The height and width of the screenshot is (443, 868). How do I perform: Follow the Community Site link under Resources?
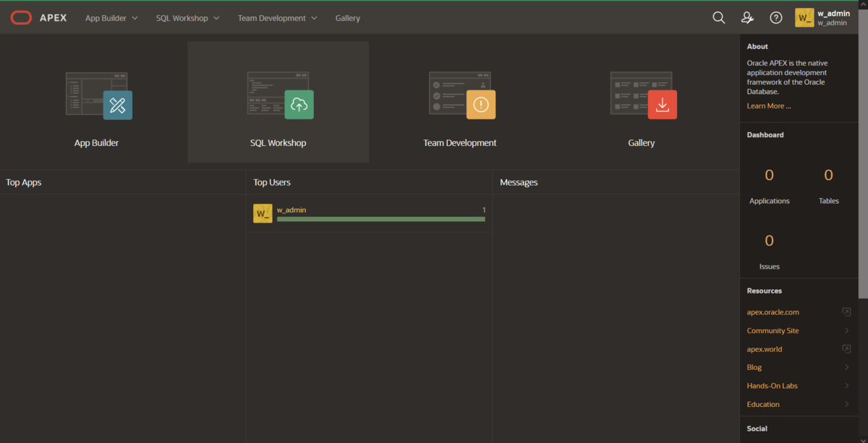773,330
